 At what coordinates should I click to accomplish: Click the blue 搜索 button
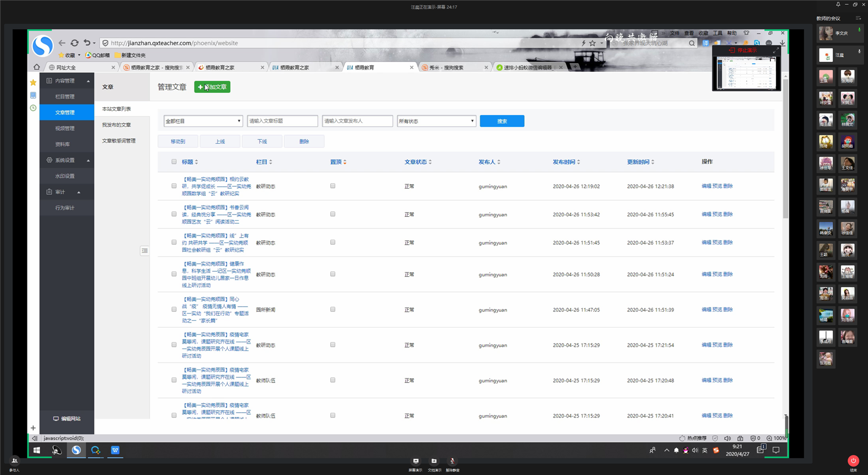tap(502, 121)
